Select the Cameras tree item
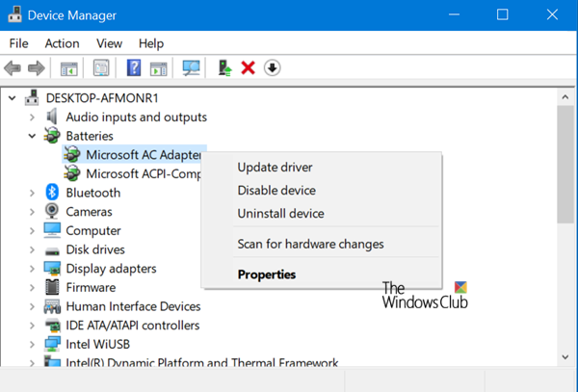This screenshot has width=578, height=392. pos(89,212)
